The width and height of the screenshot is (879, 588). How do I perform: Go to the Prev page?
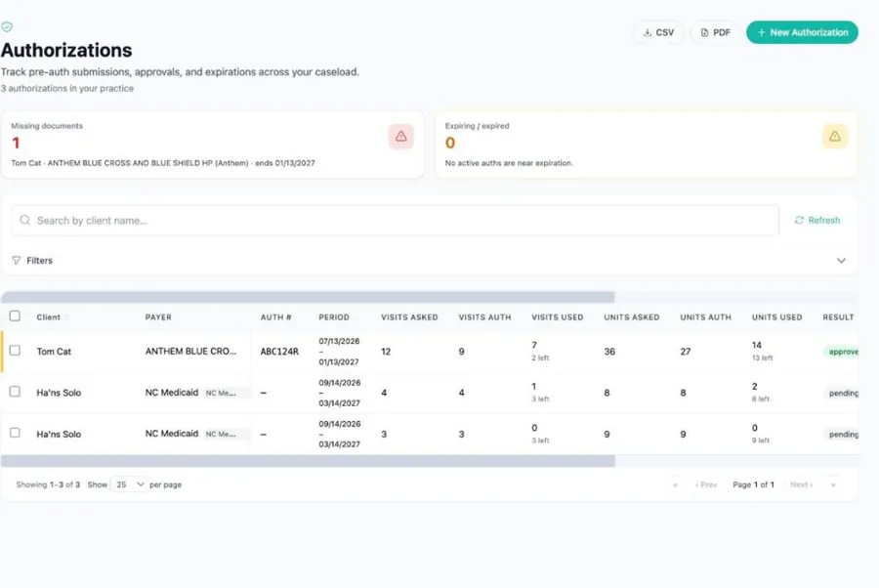click(x=706, y=484)
